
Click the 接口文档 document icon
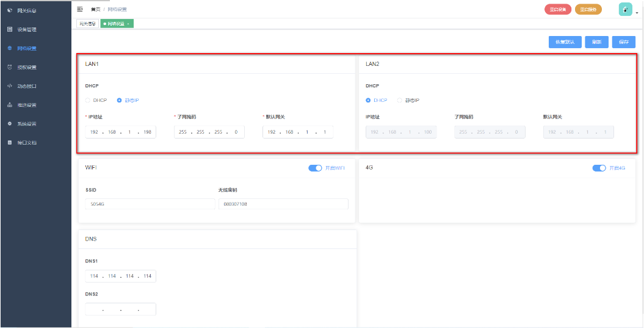click(9, 143)
